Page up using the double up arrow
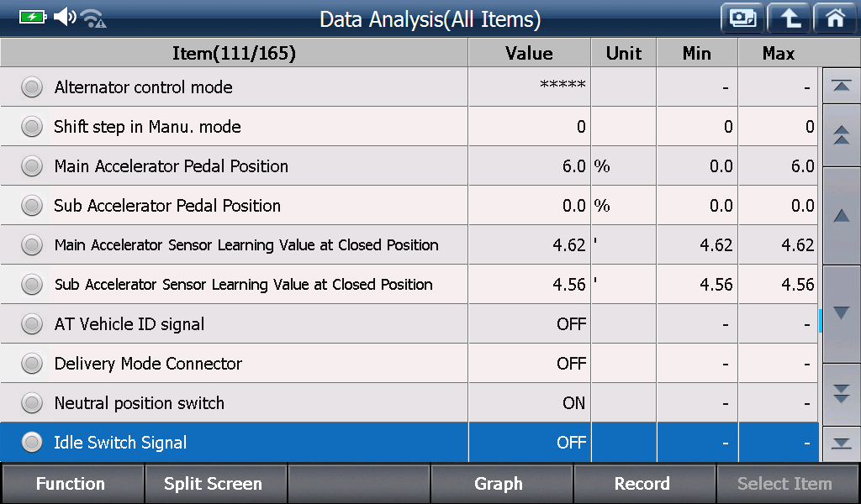Image resolution: width=861 pixels, height=504 pixels. (841, 135)
